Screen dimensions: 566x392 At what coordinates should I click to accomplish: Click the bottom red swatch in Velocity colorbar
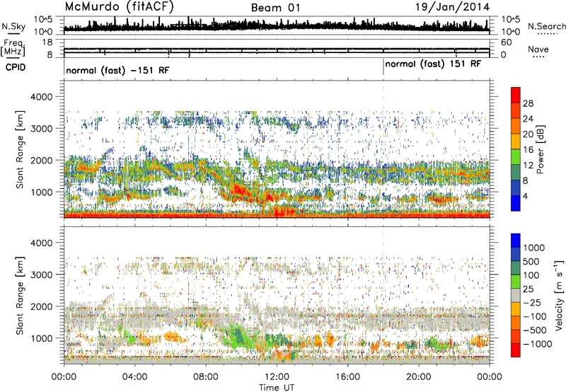pyautogui.click(x=516, y=350)
